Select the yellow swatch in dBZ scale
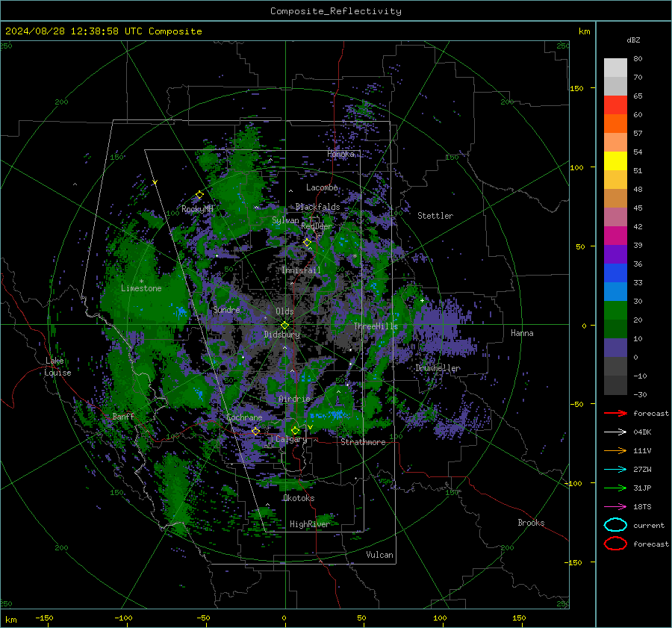The image size is (672, 628). (x=615, y=161)
